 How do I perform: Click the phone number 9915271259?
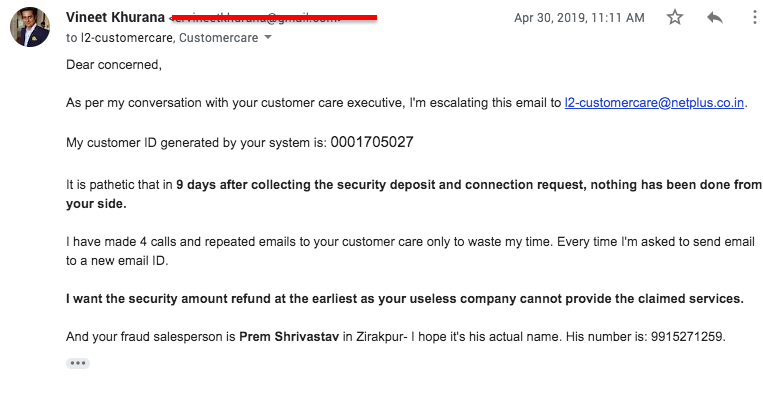[687, 336]
